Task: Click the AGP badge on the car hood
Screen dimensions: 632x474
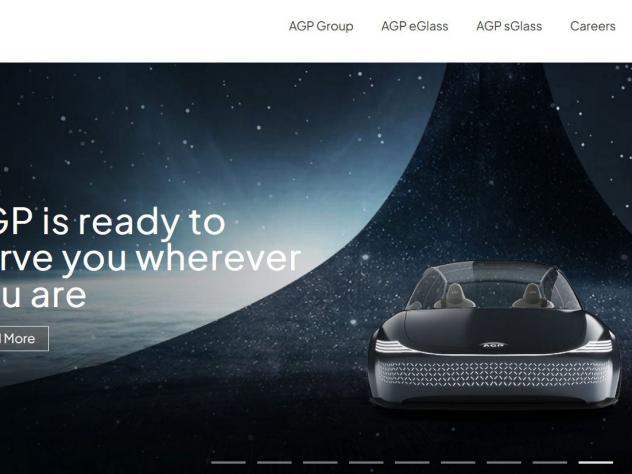Action: [x=493, y=345]
